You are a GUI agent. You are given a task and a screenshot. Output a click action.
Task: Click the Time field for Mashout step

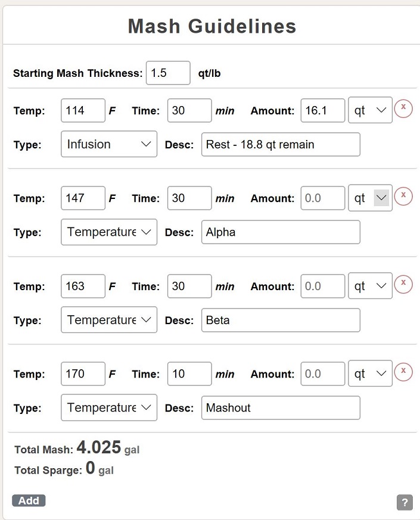tap(189, 374)
